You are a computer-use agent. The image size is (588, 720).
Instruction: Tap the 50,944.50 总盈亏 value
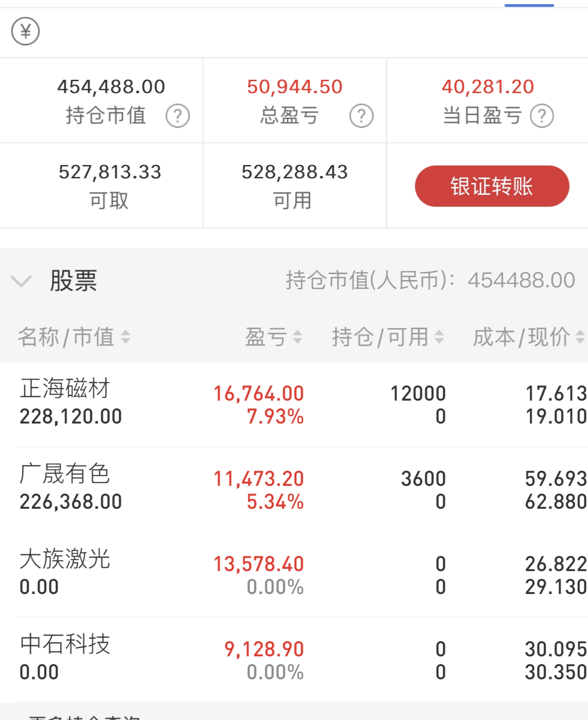tap(295, 87)
